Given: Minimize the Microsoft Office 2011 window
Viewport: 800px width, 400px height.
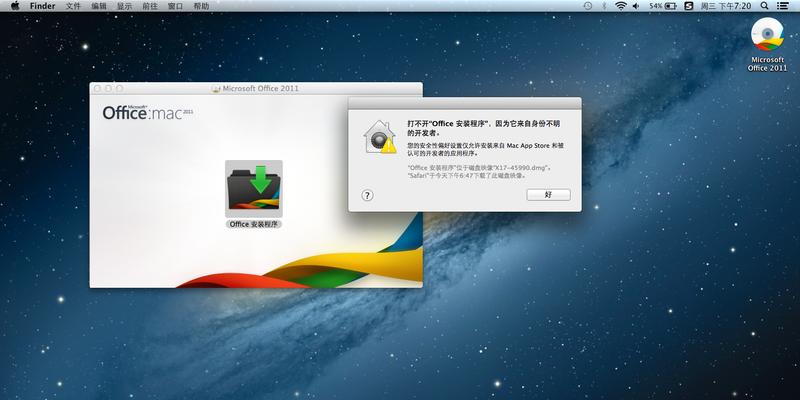Looking at the screenshot, I should click(x=108, y=89).
